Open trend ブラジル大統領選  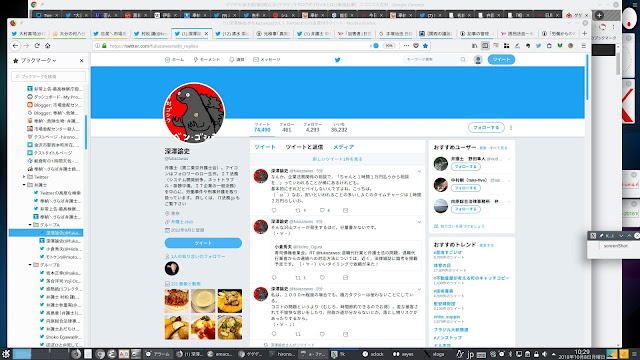point(451,330)
